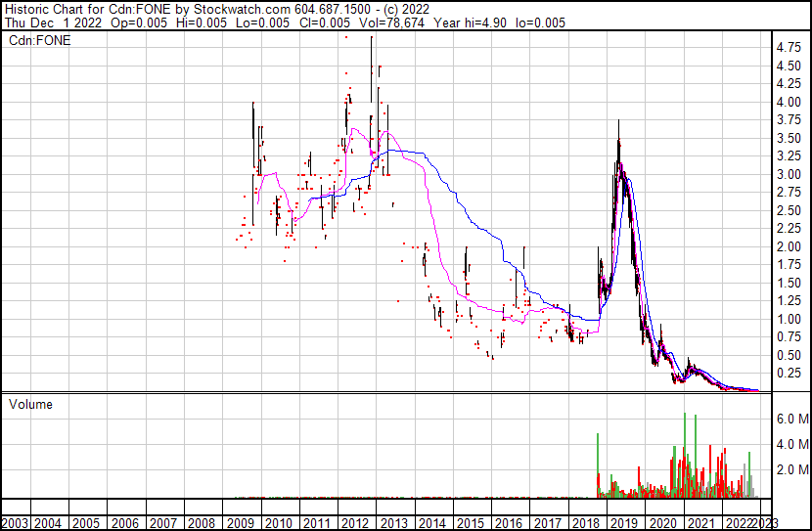The image size is (812, 531).
Task: Click the 6.0 M volume axis label
Action: click(791, 419)
